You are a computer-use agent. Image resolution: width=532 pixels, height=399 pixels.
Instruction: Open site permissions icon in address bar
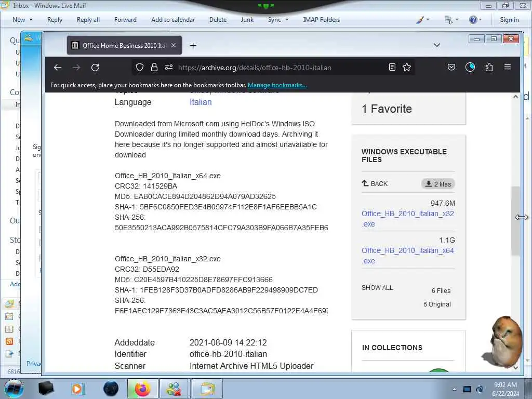click(x=169, y=67)
